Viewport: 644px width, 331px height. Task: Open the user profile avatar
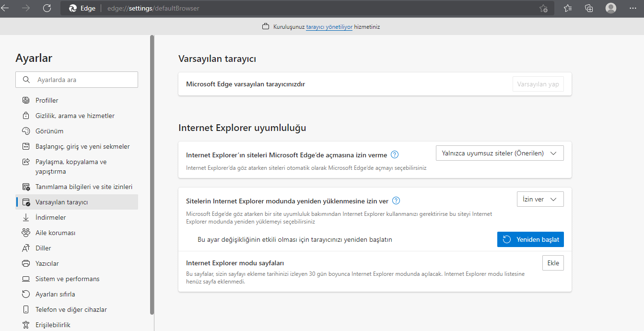[611, 8]
